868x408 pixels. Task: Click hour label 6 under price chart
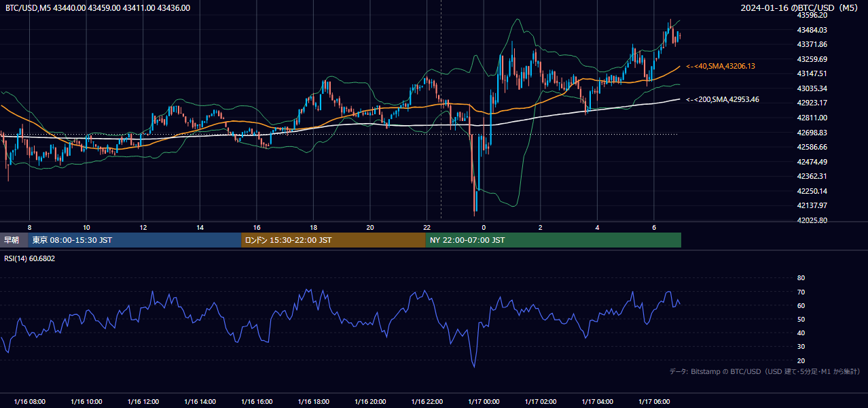coord(654,227)
